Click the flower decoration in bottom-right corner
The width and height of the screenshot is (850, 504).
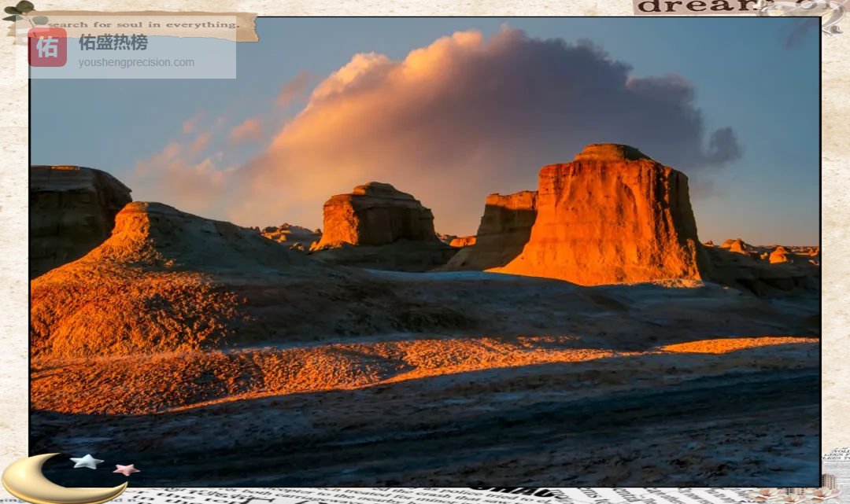[x=787, y=495]
